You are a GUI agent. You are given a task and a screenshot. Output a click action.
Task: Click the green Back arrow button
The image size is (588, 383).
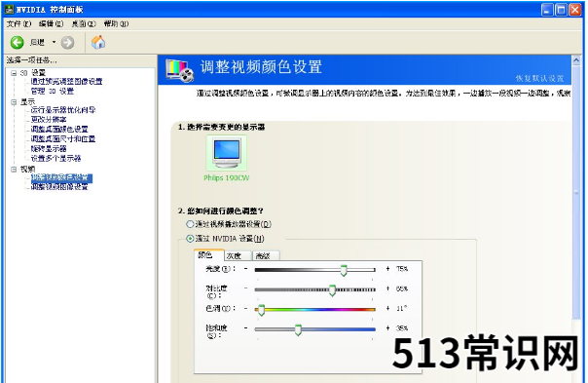(17, 43)
